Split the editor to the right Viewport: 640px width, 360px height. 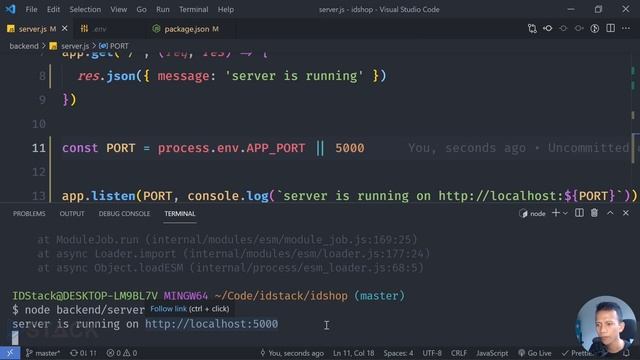pyautogui.click(x=611, y=29)
